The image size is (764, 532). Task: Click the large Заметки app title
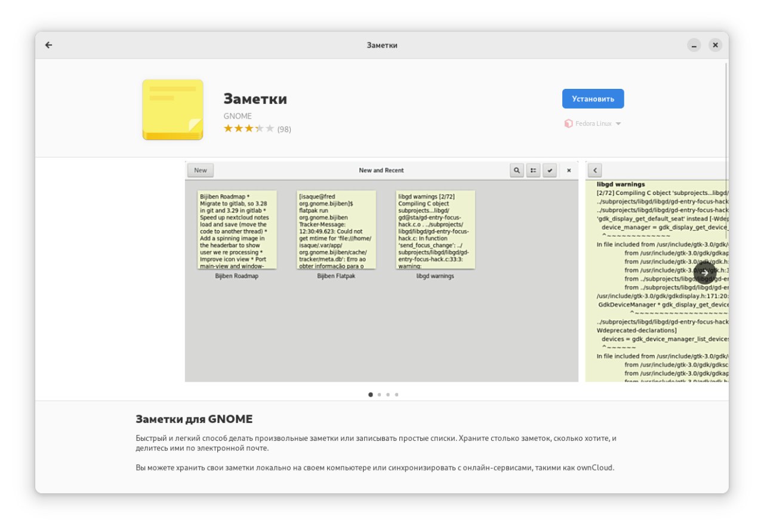tap(255, 99)
